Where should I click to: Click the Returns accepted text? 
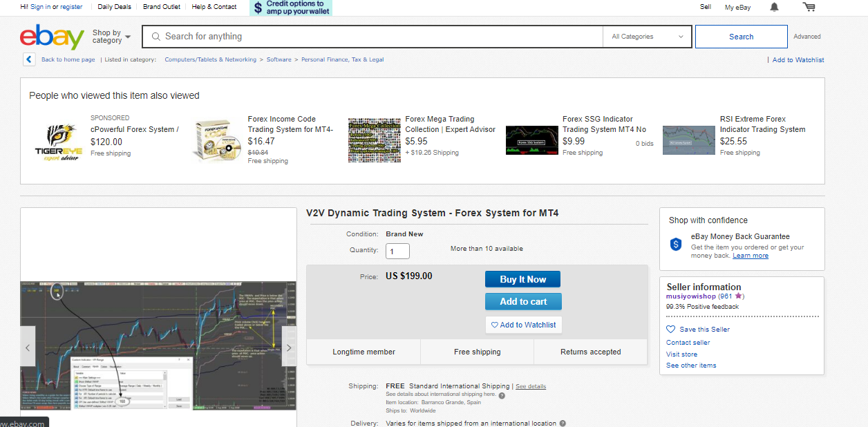[x=591, y=352]
